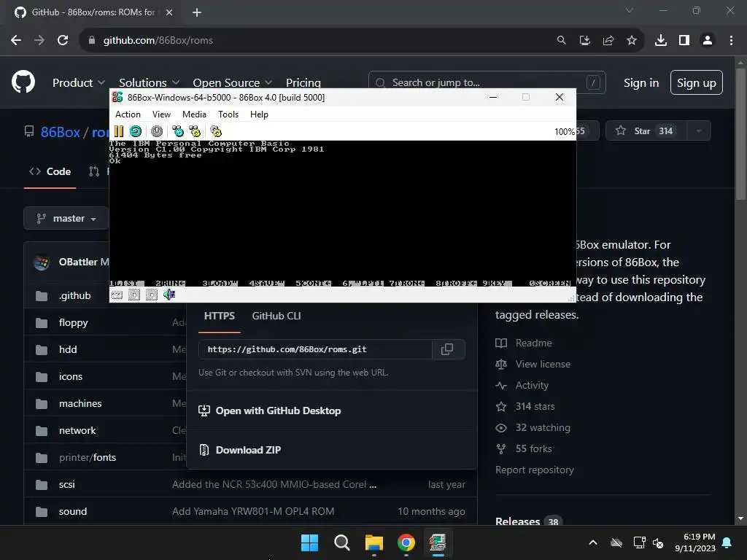Open the Chrome side panel icon
The width and height of the screenshot is (747, 560).
click(x=684, y=40)
